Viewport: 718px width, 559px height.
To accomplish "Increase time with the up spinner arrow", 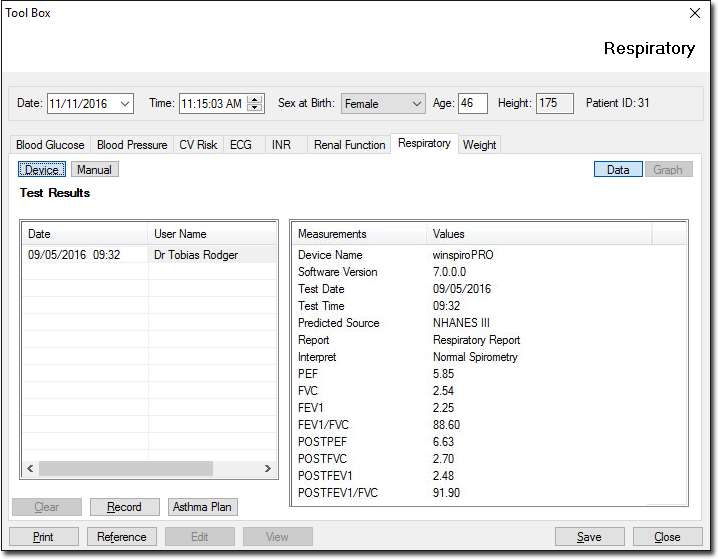I will [255, 99].
